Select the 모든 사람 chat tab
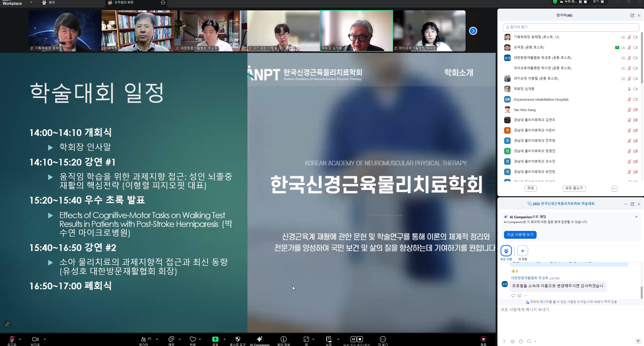 [506, 251]
